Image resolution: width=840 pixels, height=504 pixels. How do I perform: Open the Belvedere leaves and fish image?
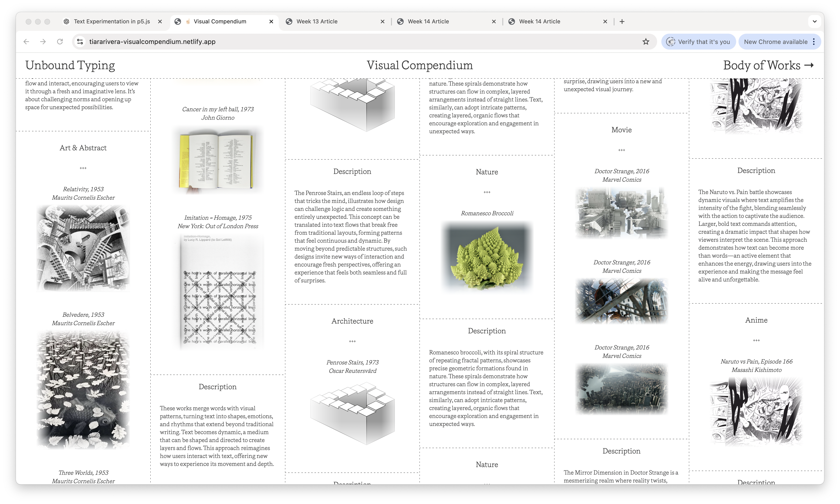click(83, 390)
